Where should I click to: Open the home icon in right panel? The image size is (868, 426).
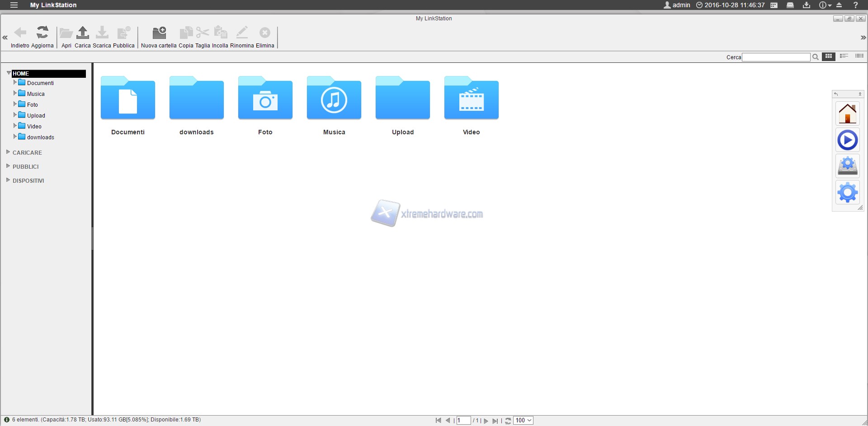[847, 114]
